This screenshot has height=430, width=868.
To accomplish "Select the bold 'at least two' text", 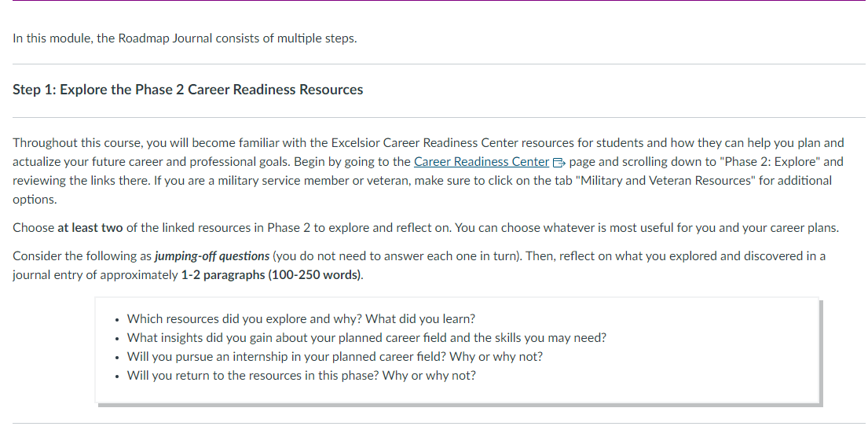I will [x=90, y=228].
